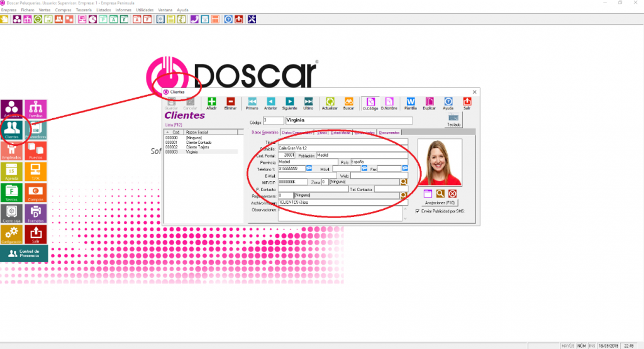The image size is (644, 349).
Task: Switch to the Documentos tab
Action: click(x=389, y=133)
